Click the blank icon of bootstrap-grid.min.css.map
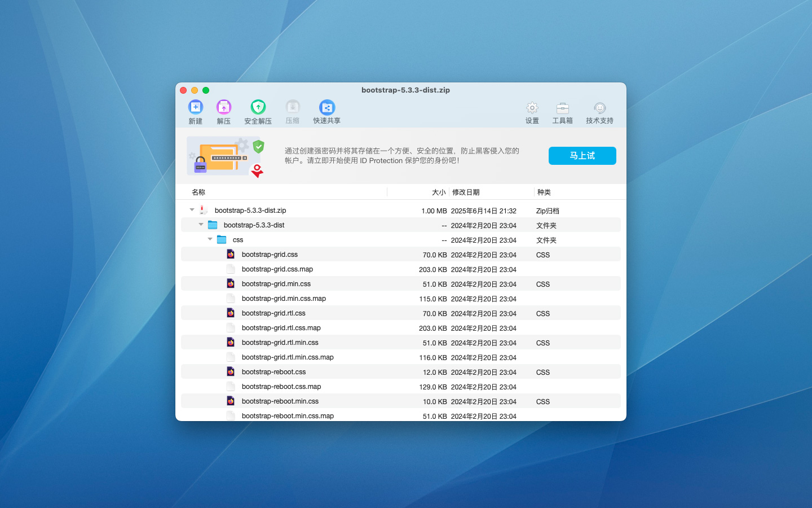 tap(231, 298)
